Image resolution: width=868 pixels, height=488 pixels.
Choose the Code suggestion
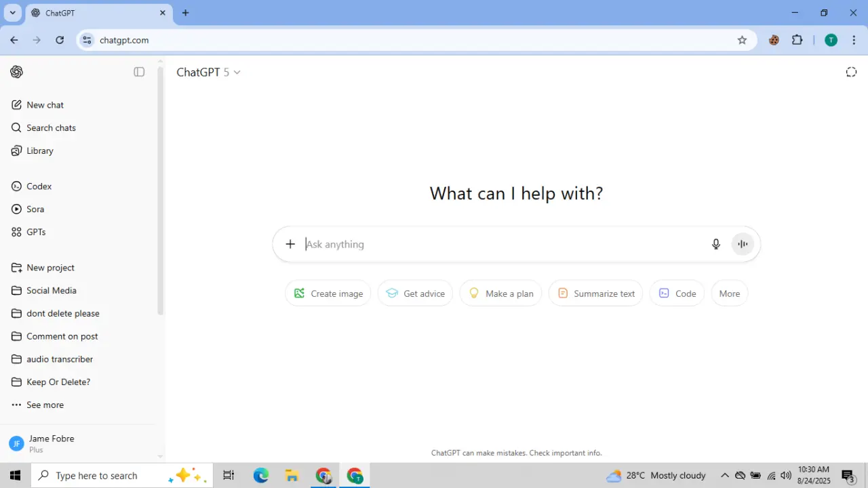point(677,293)
